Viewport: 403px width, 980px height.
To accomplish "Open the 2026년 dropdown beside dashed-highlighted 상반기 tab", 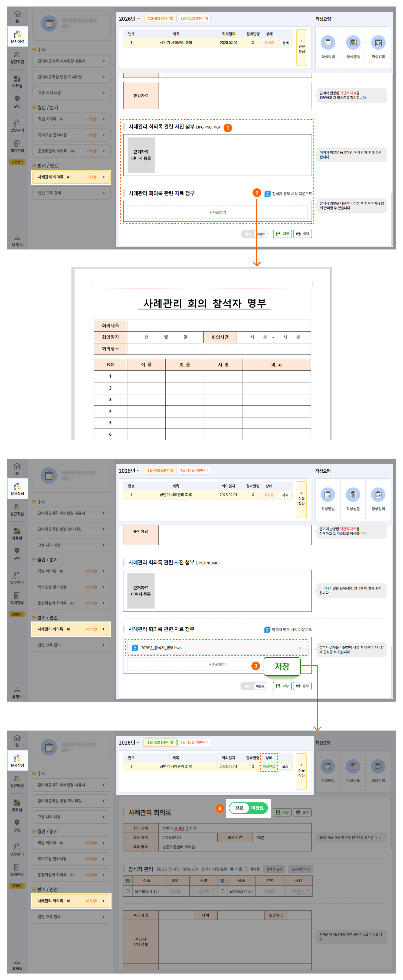I will coord(129,742).
